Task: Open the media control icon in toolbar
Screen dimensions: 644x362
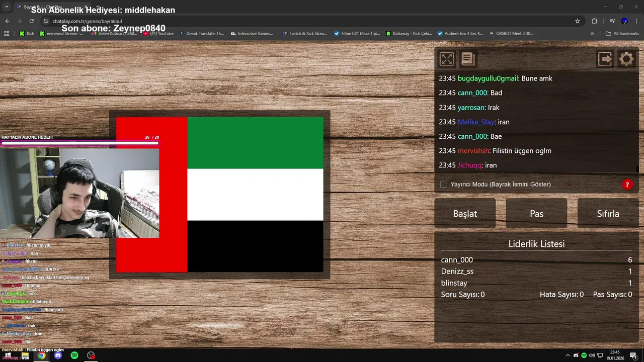Action: tap(612, 21)
